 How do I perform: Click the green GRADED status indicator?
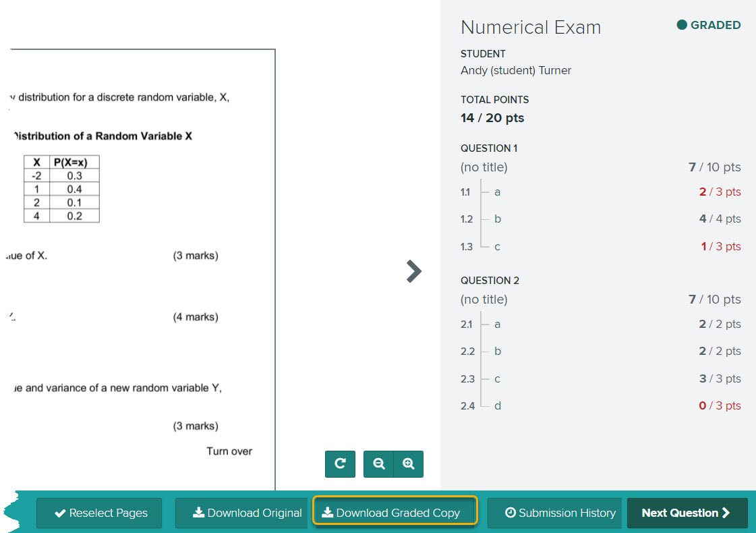[x=708, y=25]
